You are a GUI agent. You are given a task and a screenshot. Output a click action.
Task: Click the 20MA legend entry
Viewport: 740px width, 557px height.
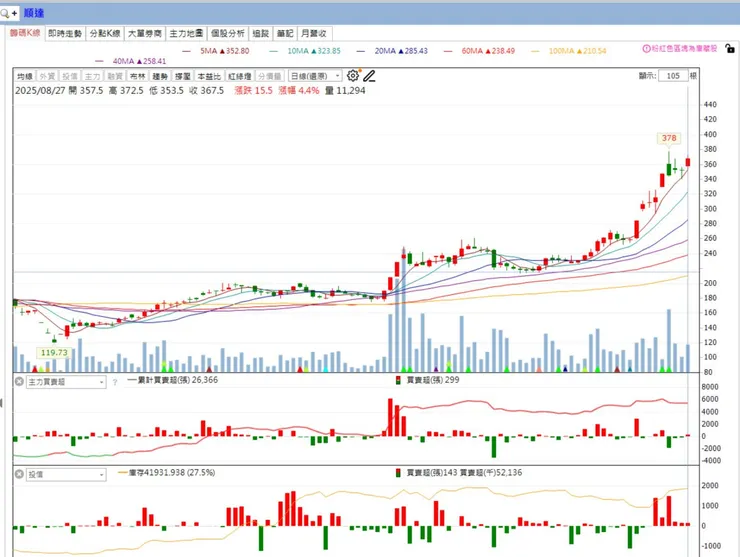tap(392, 51)
